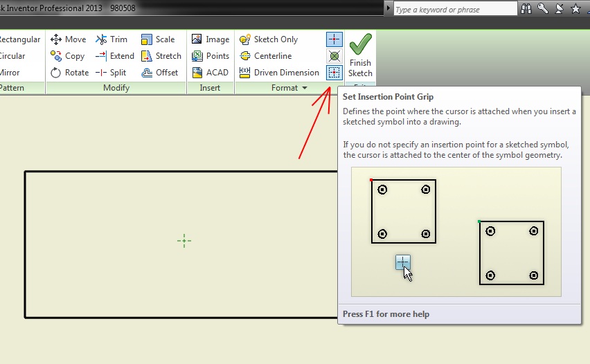
Task: Click the crossed-circle format icon
Action: coord(334,56)
